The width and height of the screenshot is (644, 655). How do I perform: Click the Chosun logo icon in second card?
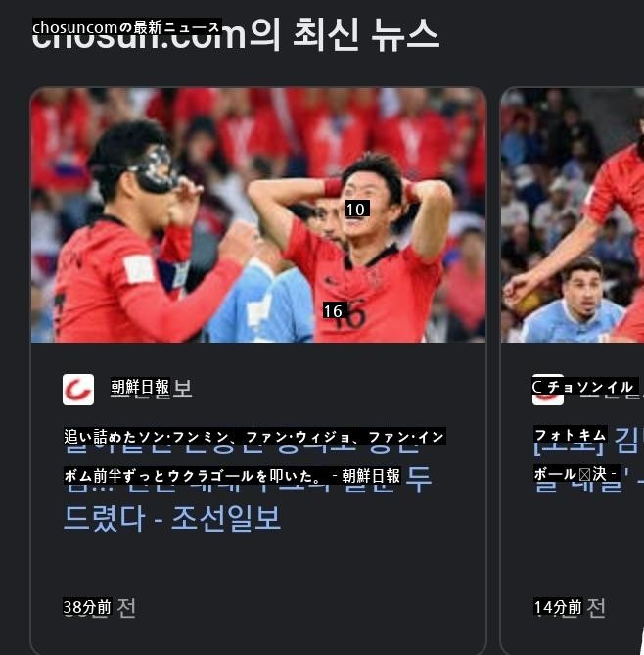pyautogui.click(x=547, y=390)
